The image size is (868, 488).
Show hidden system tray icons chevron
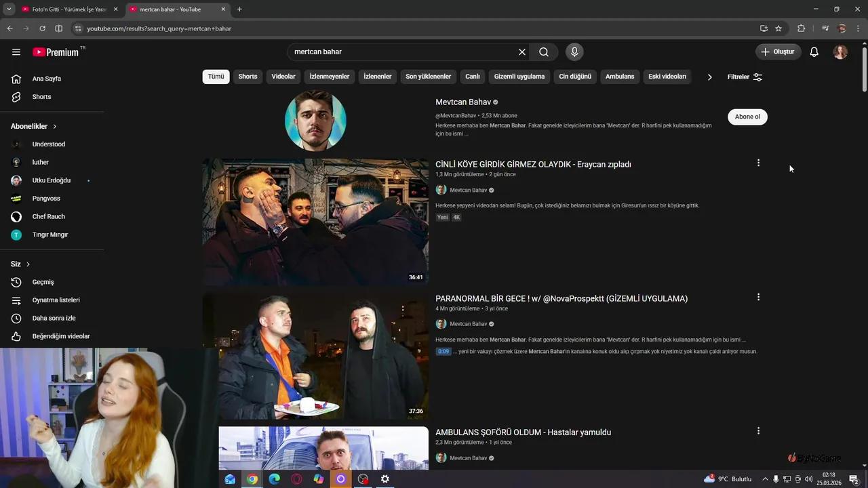coord(765,479)
